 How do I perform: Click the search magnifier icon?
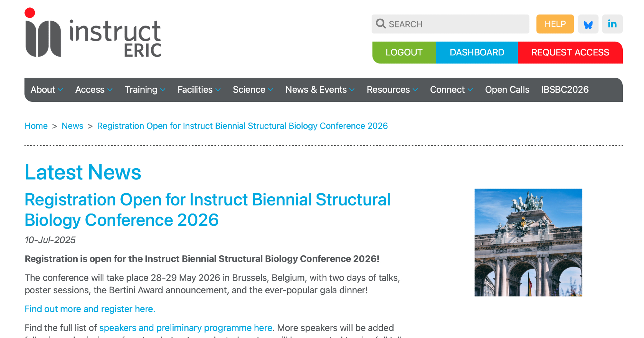[381, 24]
